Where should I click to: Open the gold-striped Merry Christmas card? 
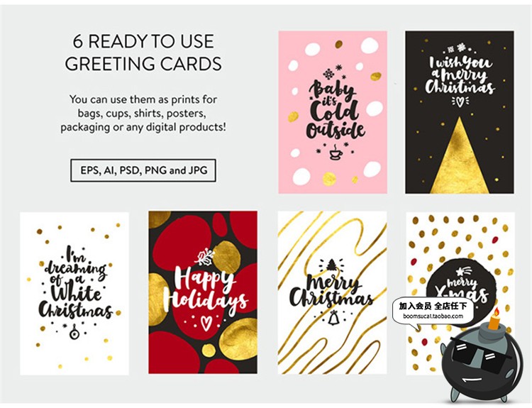(332, 292)
